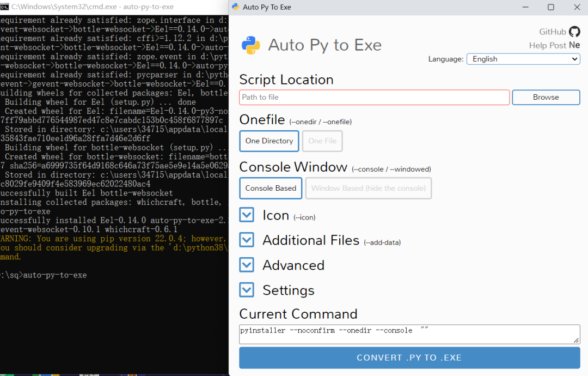Choose Window Based (hide the console)
This screenshot has height=376, width=588.
368,189
